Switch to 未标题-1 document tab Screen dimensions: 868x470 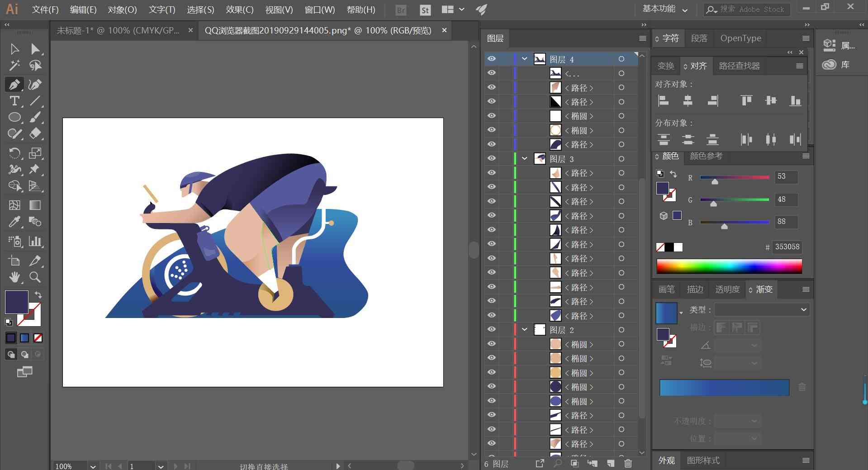click(x=118, y=30)
